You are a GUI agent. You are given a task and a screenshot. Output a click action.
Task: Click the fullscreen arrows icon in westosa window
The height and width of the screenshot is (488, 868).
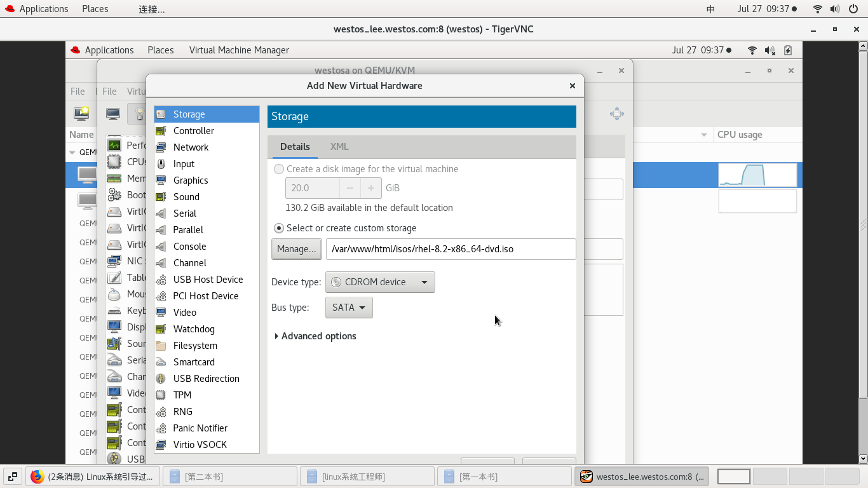click(x=616, y=114)
